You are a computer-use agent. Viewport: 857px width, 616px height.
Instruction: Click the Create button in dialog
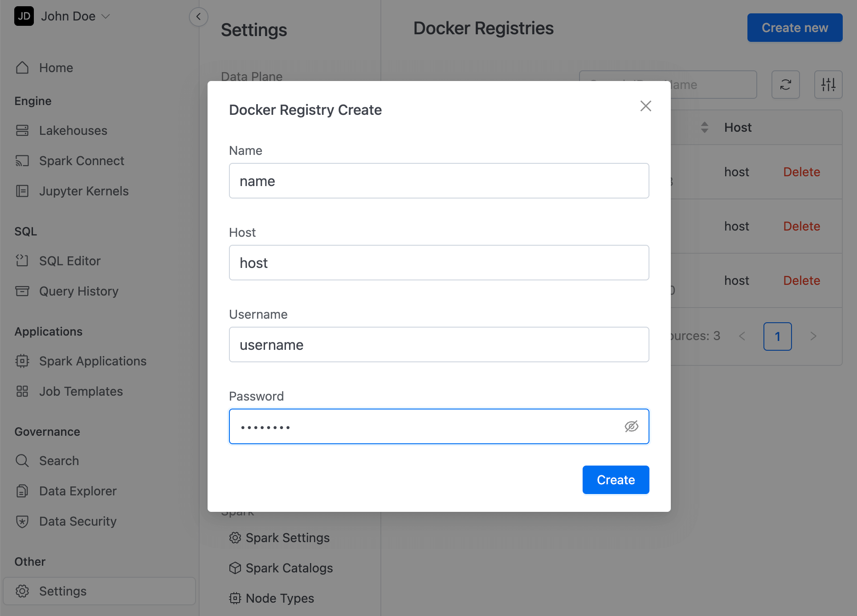pos(616,480)
